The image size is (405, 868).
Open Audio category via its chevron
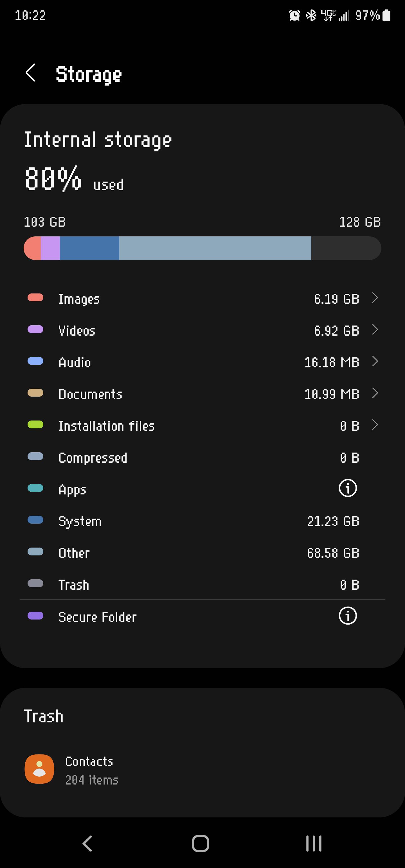click(x=375, y=361)
